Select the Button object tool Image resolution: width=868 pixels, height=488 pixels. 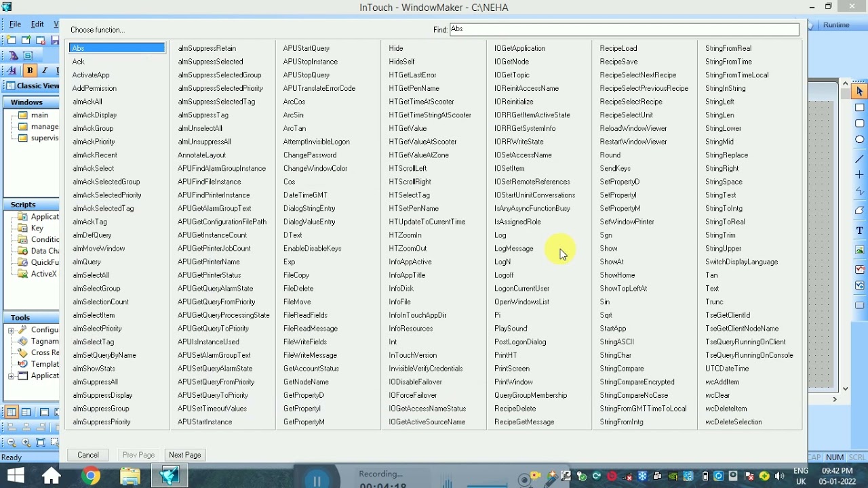click(x=859, y=305)
